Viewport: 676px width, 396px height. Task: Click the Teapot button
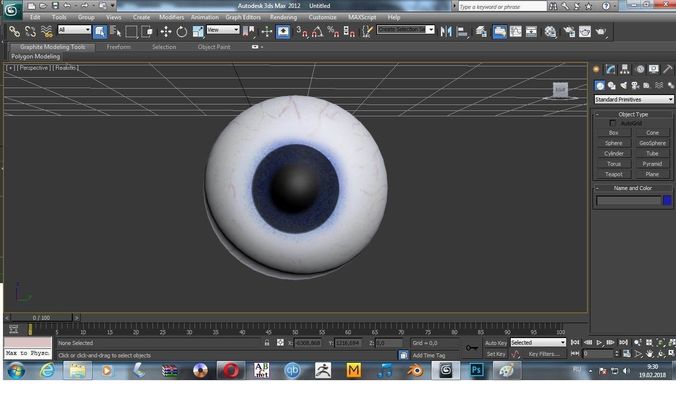click(613, 174)
